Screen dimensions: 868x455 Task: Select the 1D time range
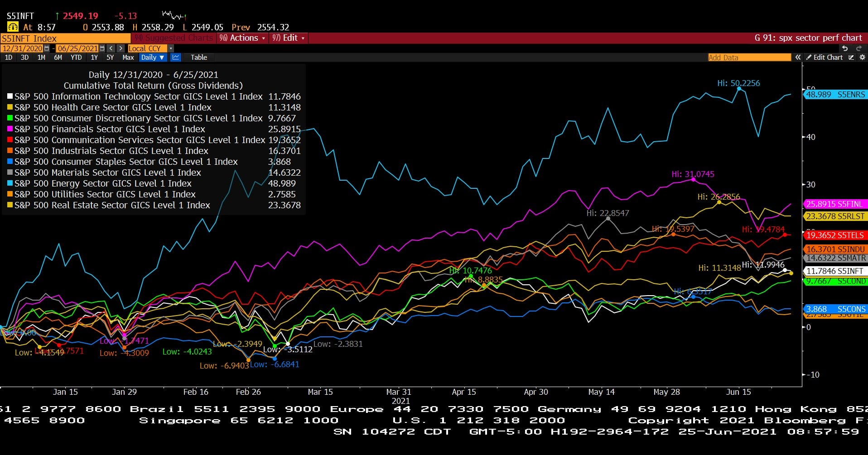9,57
